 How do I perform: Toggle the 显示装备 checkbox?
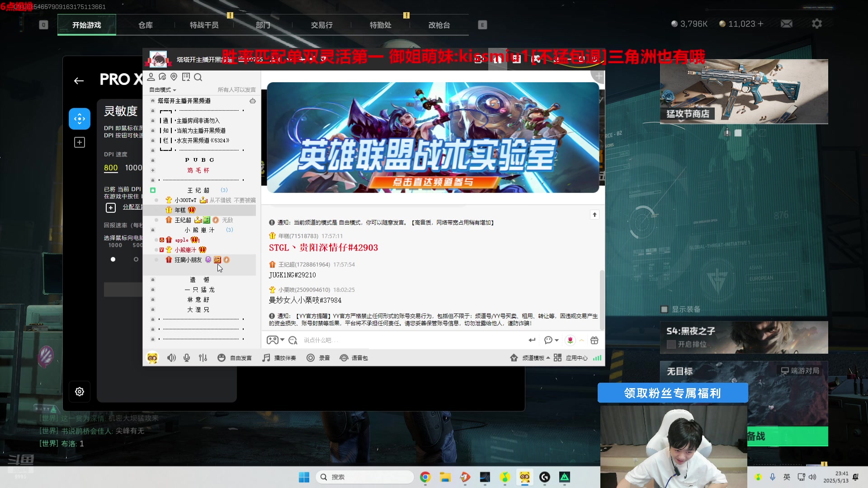(x=664, y=310)
